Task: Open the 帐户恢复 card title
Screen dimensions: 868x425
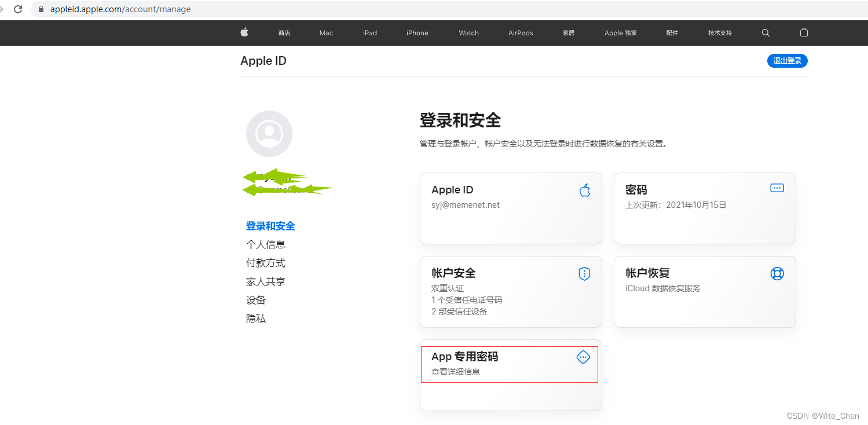Action: 647,273
